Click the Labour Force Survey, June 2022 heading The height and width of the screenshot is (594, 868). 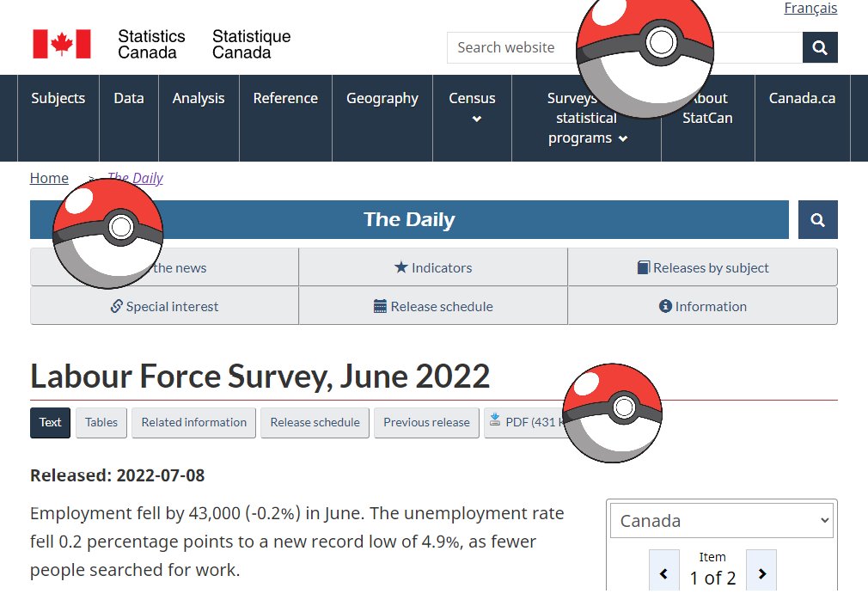coord(260,377)
